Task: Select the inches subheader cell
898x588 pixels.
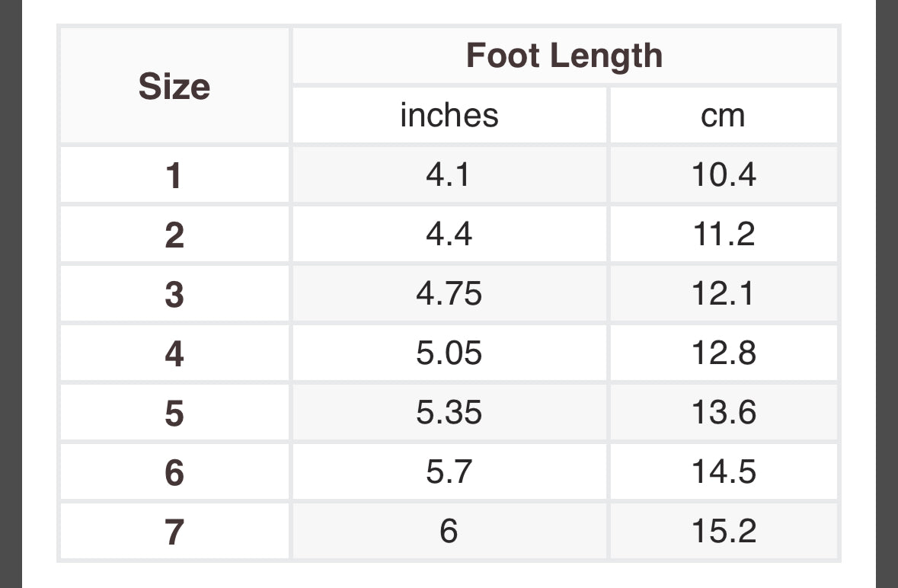Action: pos(449,115)
